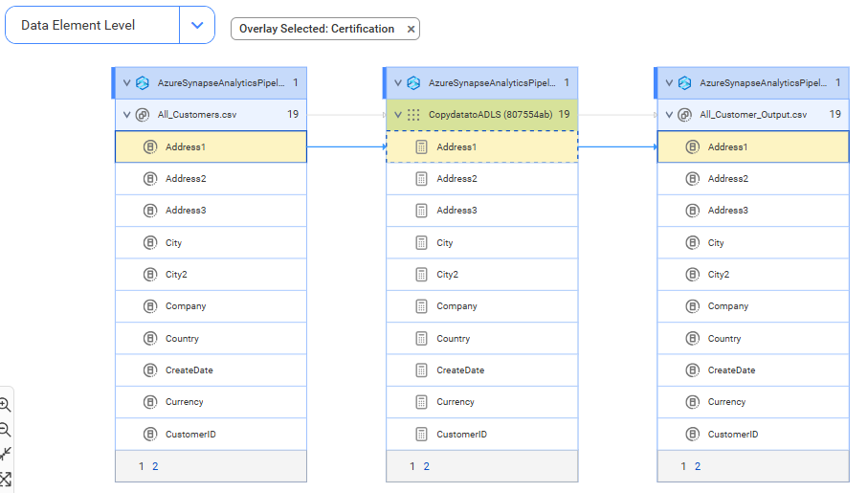Click the Azure Synapse icon in left panel header

click(143, 83)
